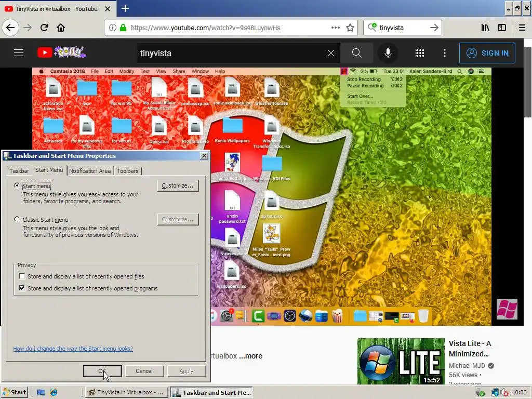Click the network icon in system tray

point(495,393)
